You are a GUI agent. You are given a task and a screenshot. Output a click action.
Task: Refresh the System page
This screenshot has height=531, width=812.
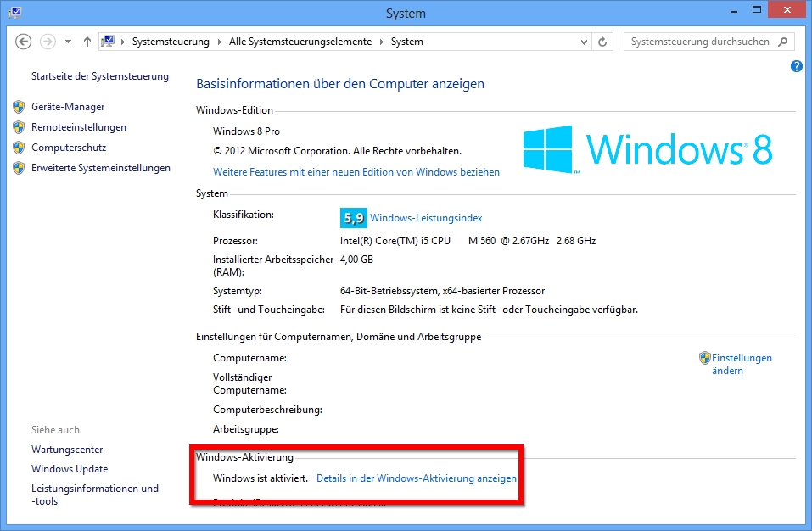click(x=602, y=42)
